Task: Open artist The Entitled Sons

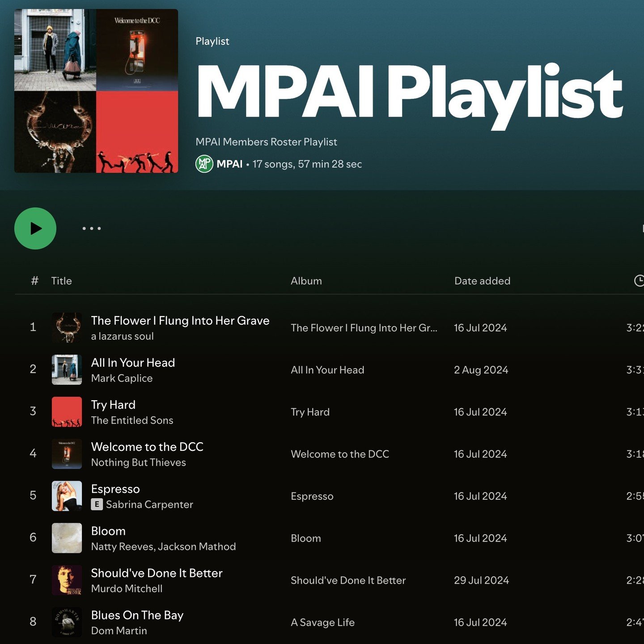Action: [x=132, y=420]
